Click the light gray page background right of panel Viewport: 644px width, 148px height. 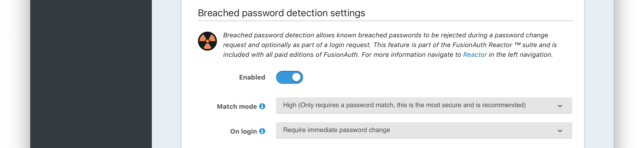point(599,74)
